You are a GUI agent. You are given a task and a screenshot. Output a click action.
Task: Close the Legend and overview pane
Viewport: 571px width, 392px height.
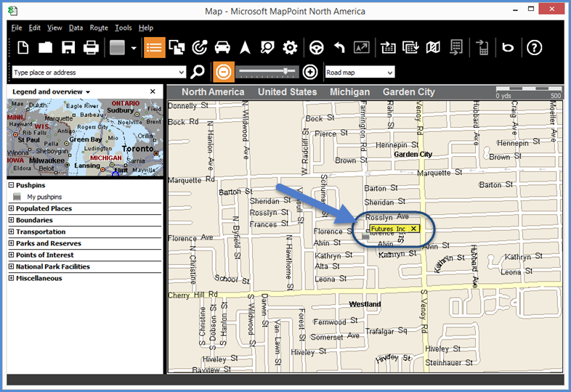[x=153, y=91]
